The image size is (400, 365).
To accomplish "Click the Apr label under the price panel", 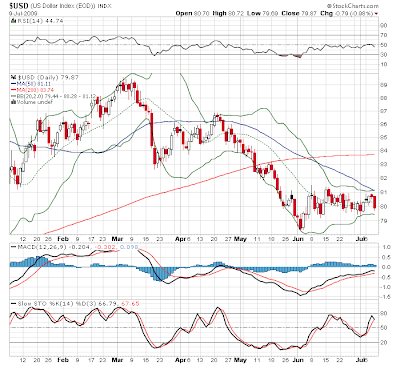I will [x=180, y=239].
